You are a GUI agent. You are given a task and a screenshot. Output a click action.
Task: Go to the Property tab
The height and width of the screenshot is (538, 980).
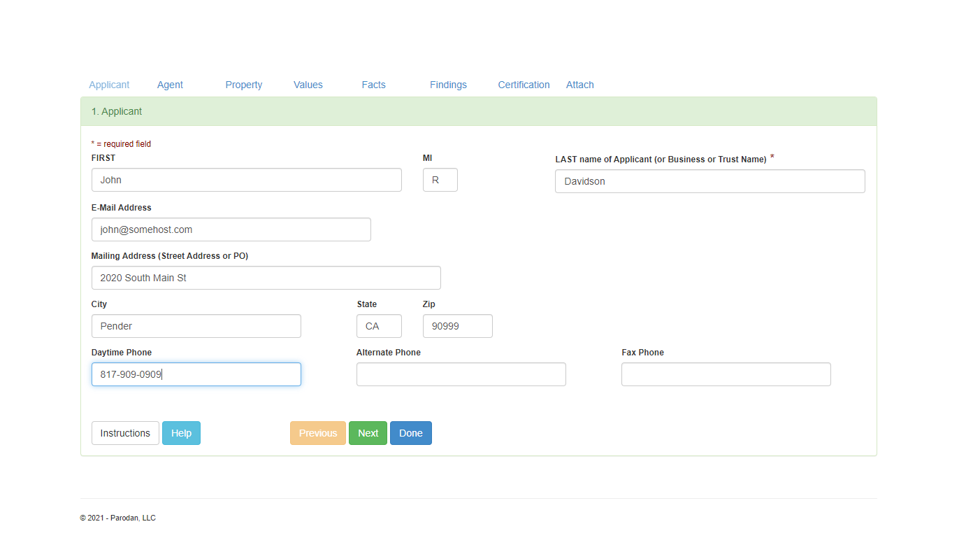point(244,85)
